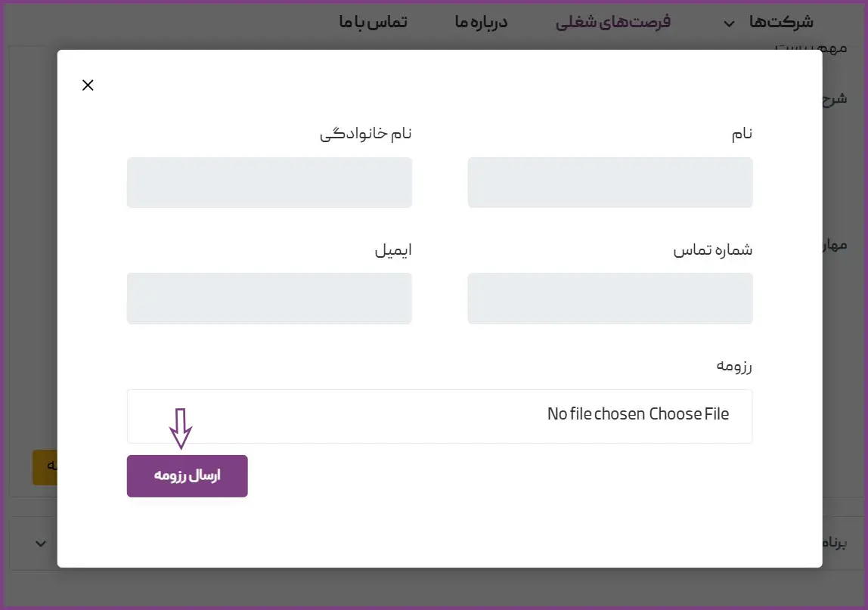Viewport: 868px width, 610px height.
Task: Click the partially hidden yellow button
Action: pyautogui.click(x=45, y=467)
